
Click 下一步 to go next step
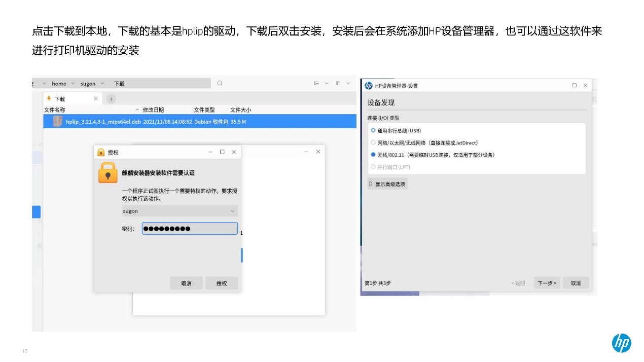coord(547,283)
